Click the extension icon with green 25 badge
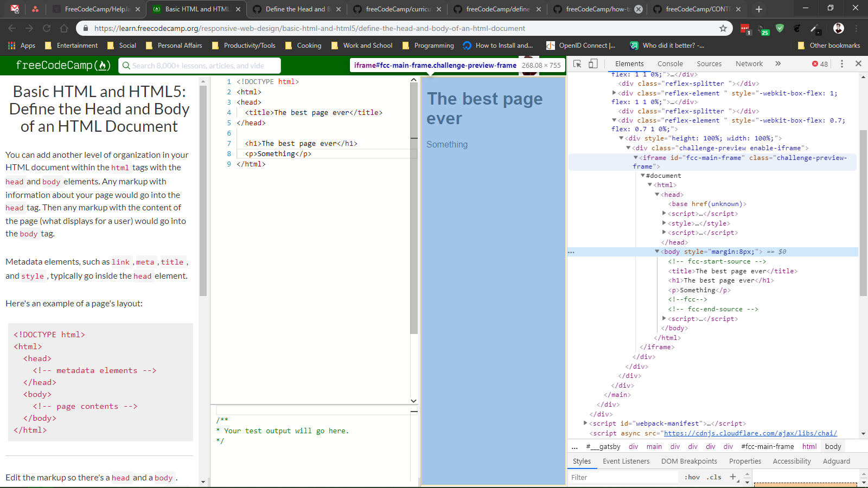868x488 pixels. (763, 29)
